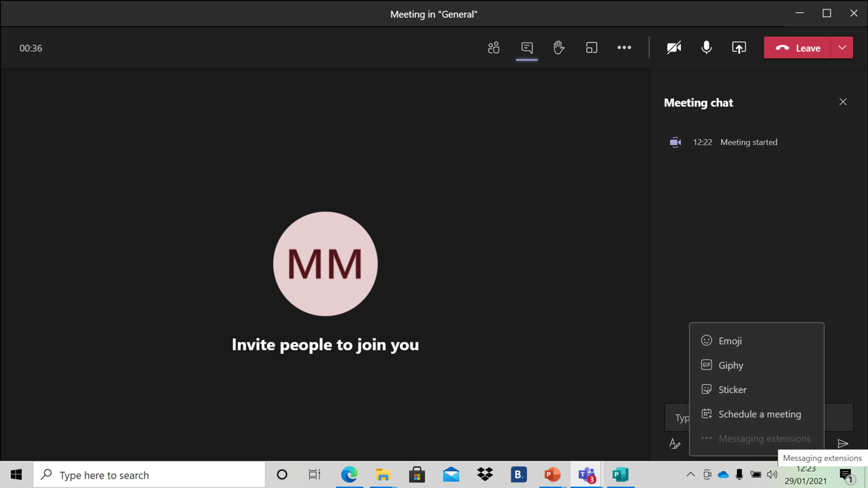Open the notification center icon
868x488 pixels.
click(846, 474)
